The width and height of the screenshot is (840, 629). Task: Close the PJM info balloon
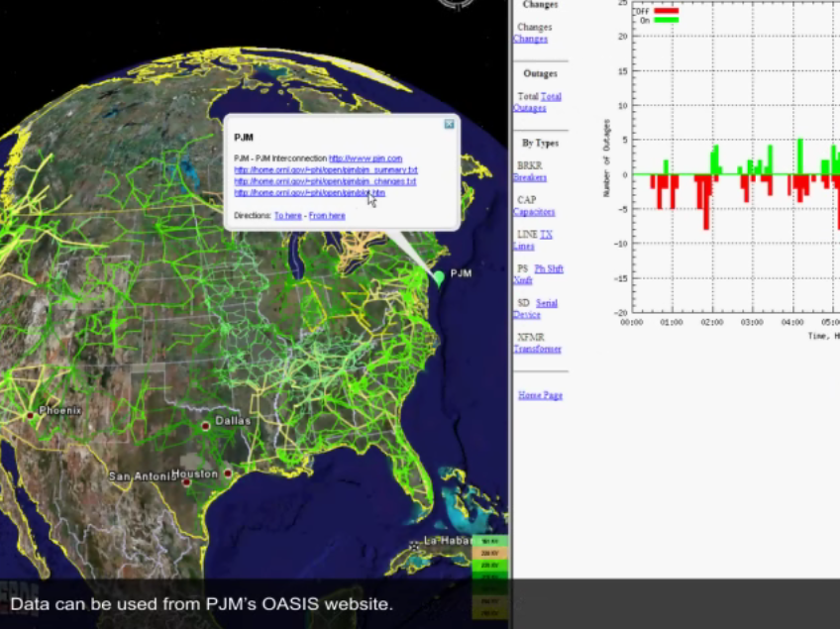tap(449, 124)
